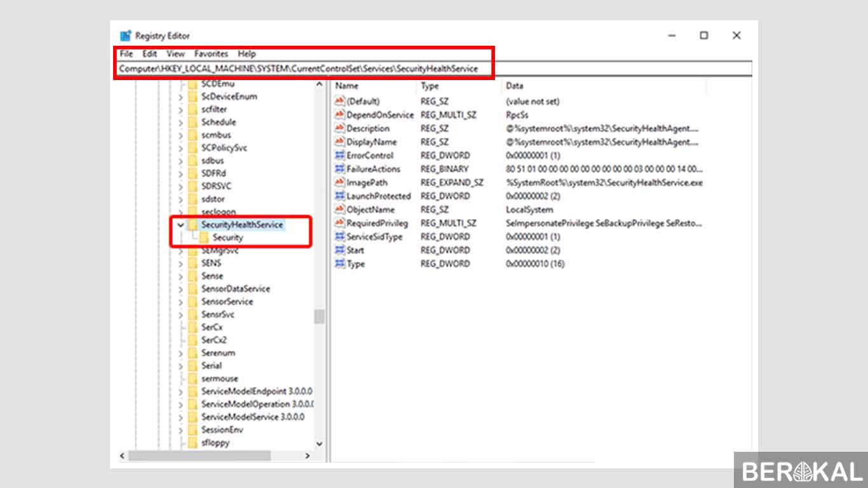Open the Edit menu
868x488 pixels.
[149, 54]
